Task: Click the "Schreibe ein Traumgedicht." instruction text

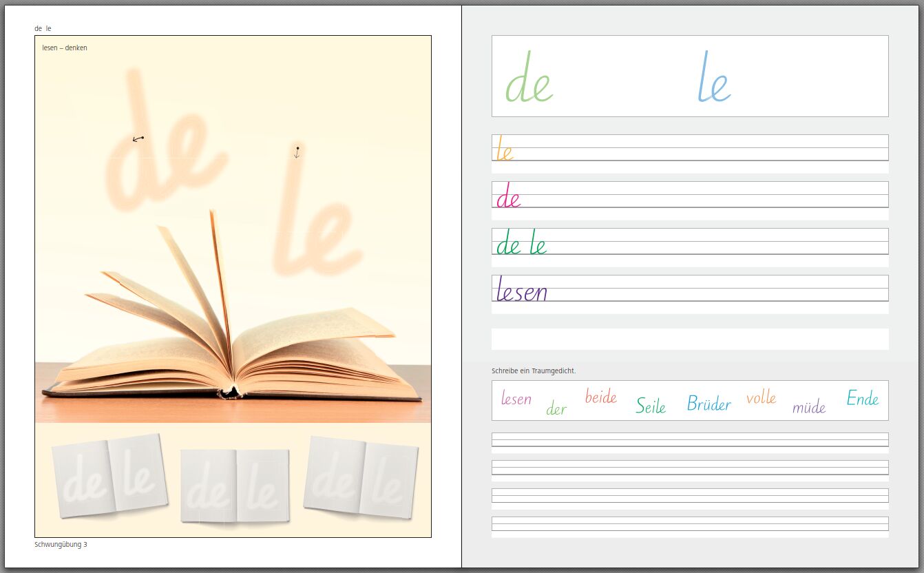Action: (534, 371)
